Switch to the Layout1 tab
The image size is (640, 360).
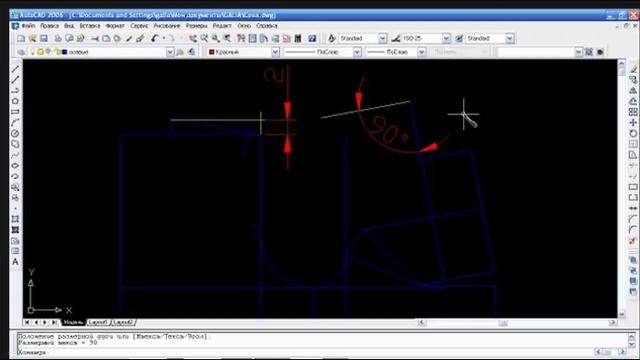pyautogui.click(x=98, y=322)
